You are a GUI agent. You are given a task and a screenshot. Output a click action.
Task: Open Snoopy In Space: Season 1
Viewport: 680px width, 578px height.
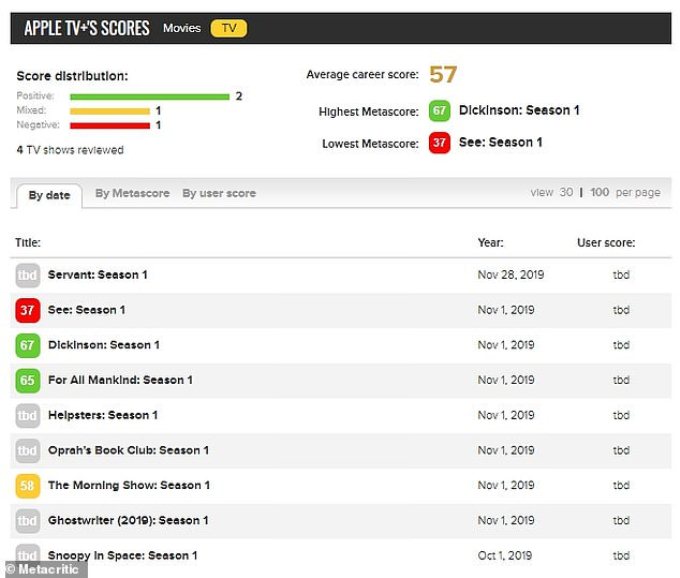(x=123, y=556)
